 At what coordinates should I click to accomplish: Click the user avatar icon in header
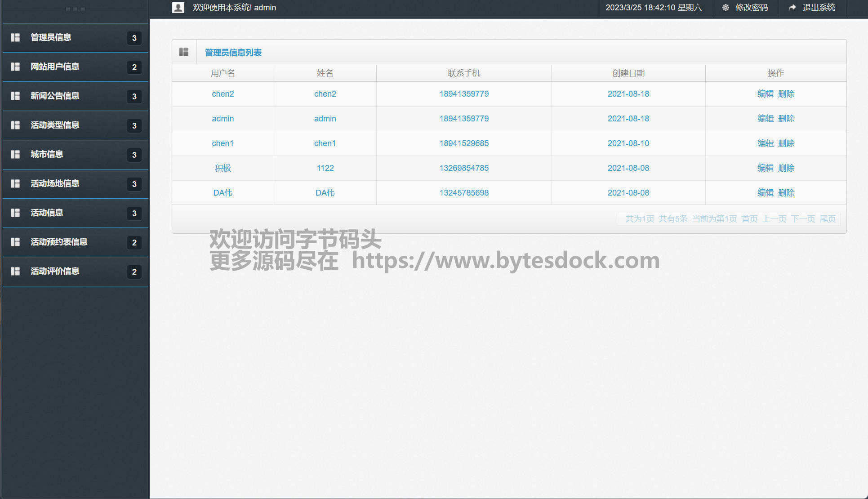178,8
